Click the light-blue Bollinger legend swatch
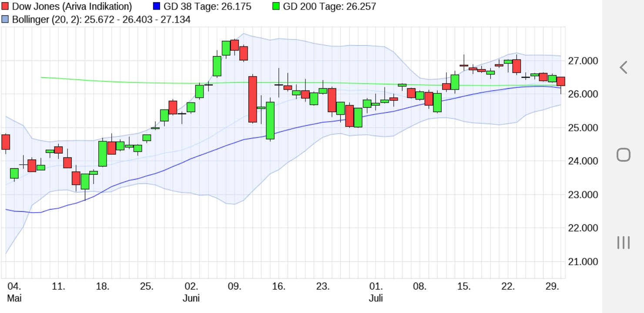644x313 pixels. click(5, 20)
